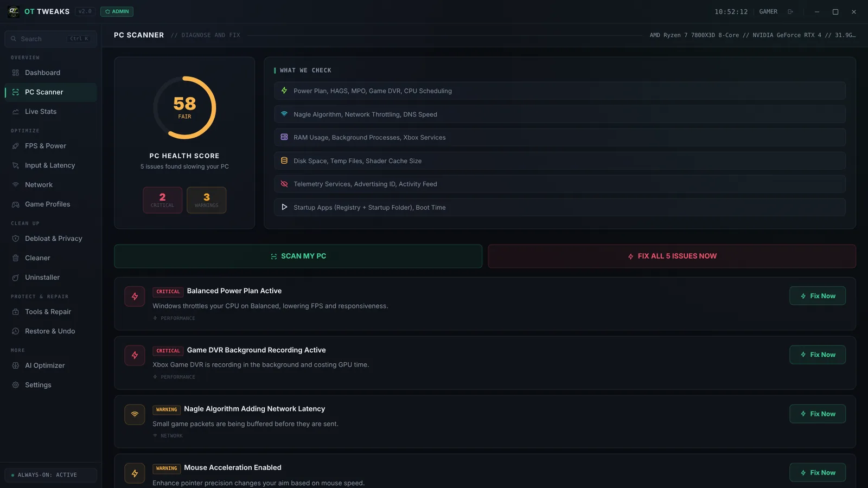Go to the Game Profiles section

click(51, 204)
